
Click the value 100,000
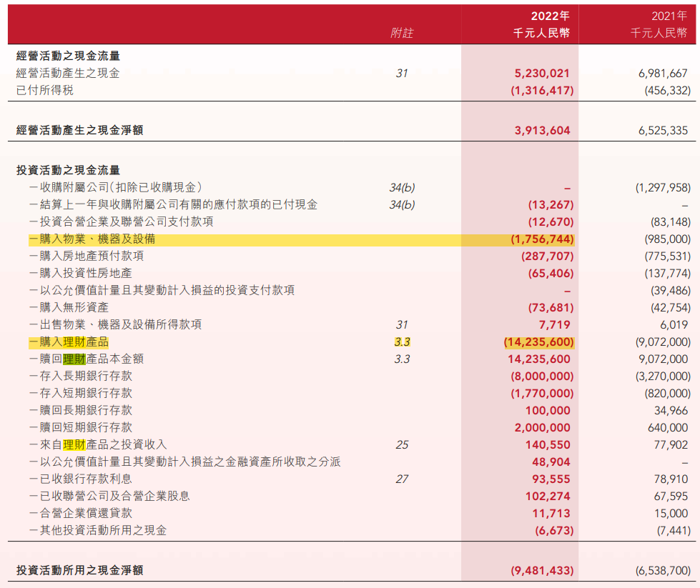point(548,410)
